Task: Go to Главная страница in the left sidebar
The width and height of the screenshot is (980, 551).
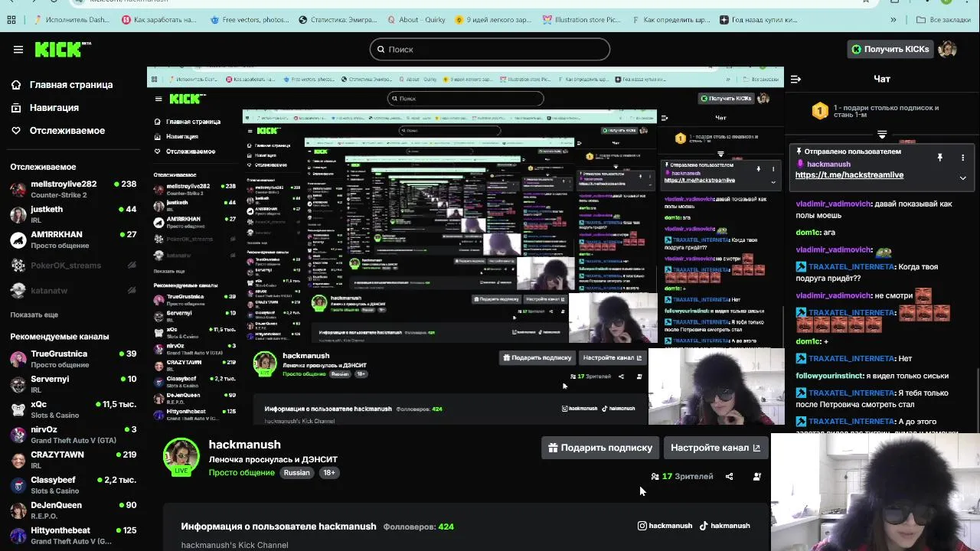Action: (x=62, y=85)
